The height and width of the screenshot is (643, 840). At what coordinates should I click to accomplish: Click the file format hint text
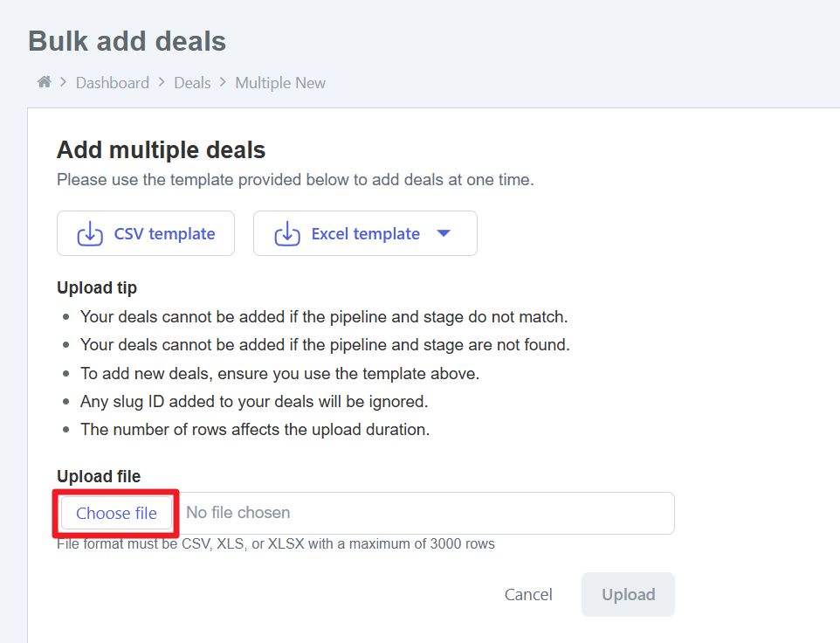[276, 544]
